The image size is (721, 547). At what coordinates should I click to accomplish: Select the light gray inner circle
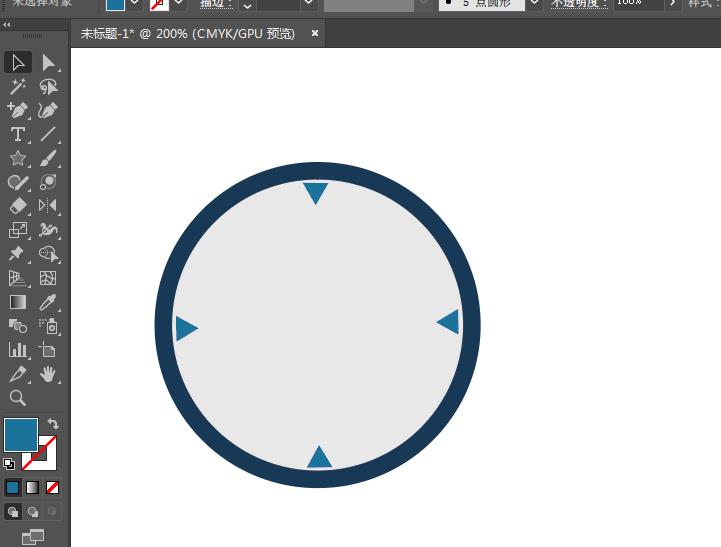(x=317, y=325)
